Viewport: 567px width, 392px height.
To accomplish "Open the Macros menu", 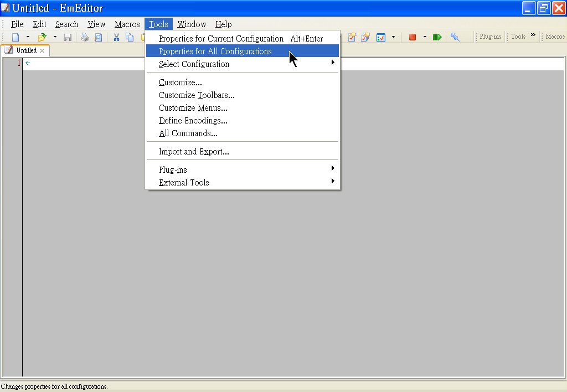I will [127, 24].
